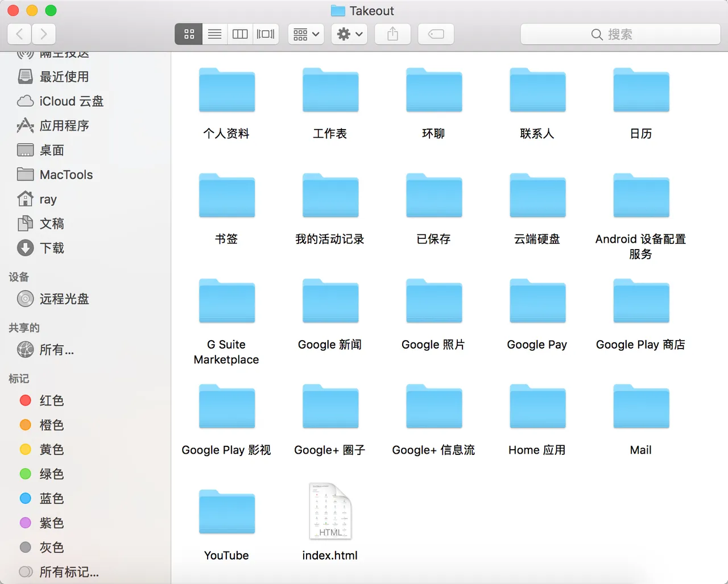Go forward with the right arrow button

click(44, 34)
